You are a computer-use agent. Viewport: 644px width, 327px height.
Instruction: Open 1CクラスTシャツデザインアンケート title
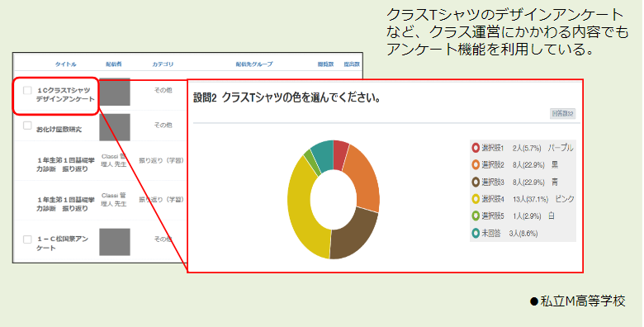click(65, 94)
